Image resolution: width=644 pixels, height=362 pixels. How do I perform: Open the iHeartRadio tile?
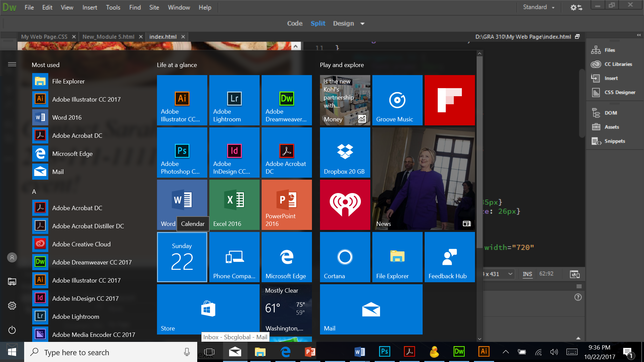(x=345, y=205)
